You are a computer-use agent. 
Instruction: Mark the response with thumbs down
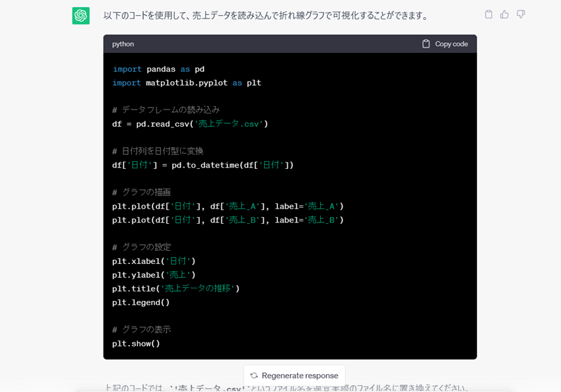click(521, 15)
